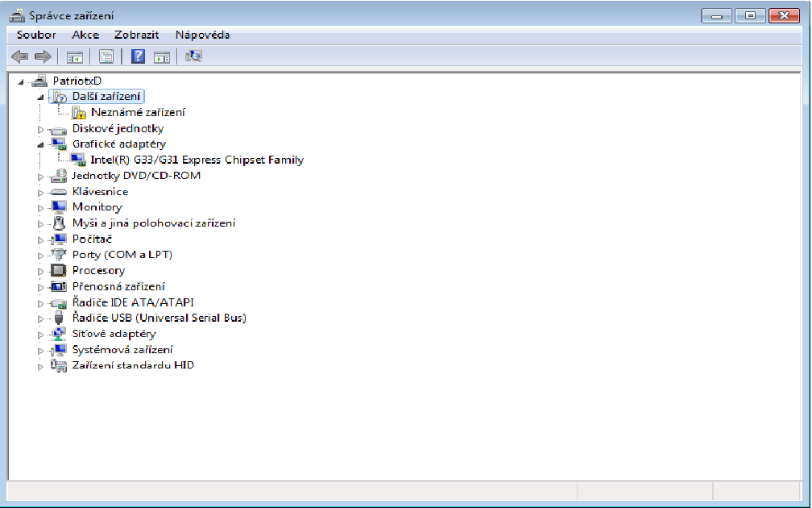Click the Forward arrow toolbar icon
Screen dimensions: 812x508
tap(43, 56)
